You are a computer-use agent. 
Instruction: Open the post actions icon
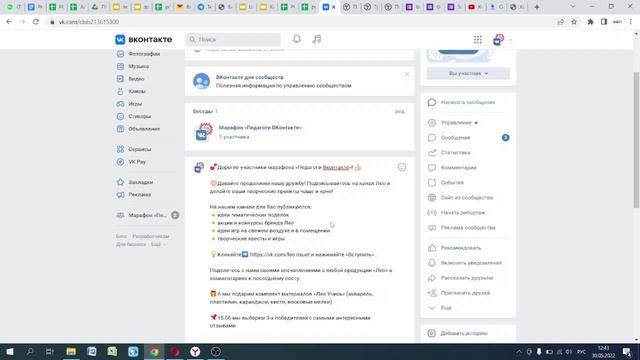402,167
